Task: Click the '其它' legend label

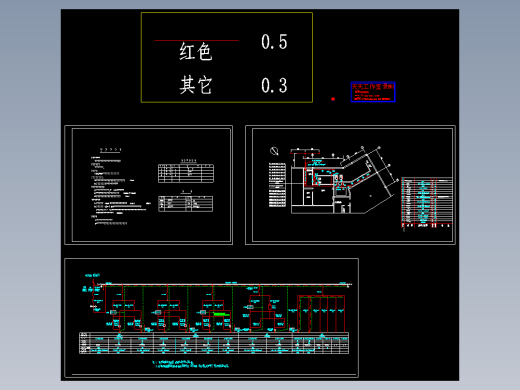Action: [196, 85]
